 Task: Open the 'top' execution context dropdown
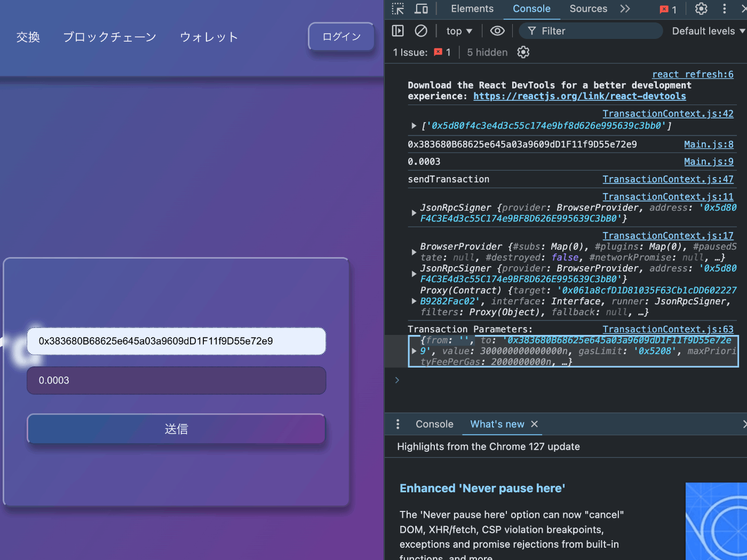[x=458, y=30]
